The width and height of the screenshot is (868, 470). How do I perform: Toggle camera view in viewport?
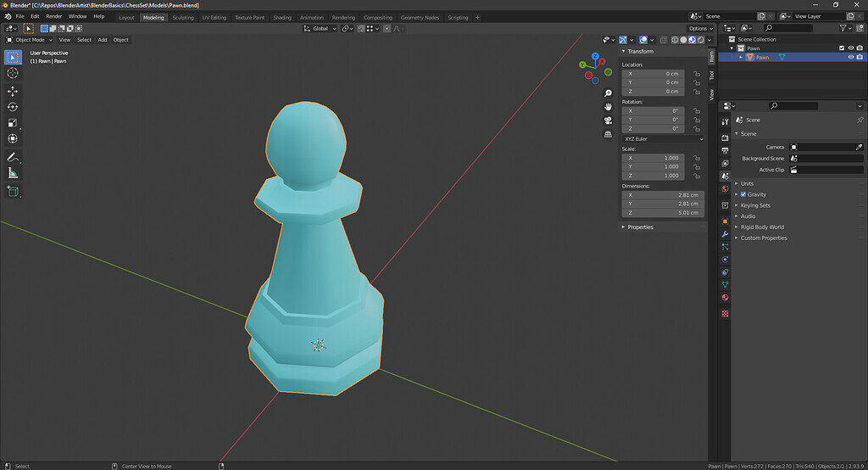(x=608, y=120)
